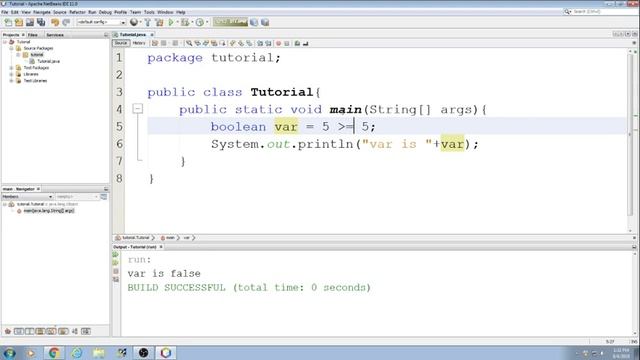Click the Open Project toolbar icon
The height and width of the screenshot is (360, 640).
pos(30,22)
